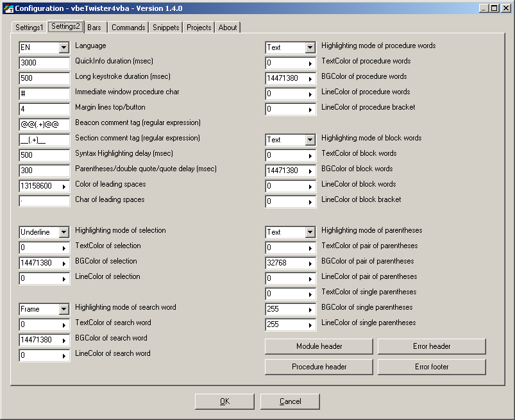Focus the Char of leading spaces field
Image resolution: width=515 pixels, height=420 pixels.
[44, 201]
